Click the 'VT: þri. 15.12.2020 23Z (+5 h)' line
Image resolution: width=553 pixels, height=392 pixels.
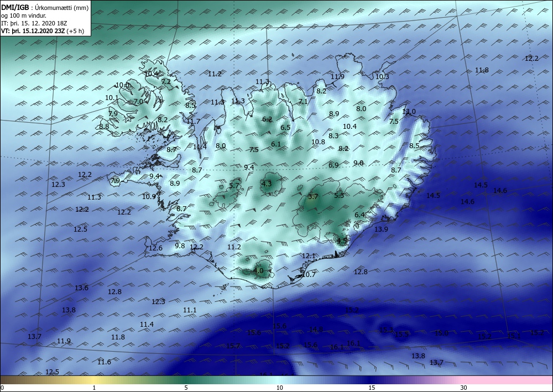click(x=43, y=31)
